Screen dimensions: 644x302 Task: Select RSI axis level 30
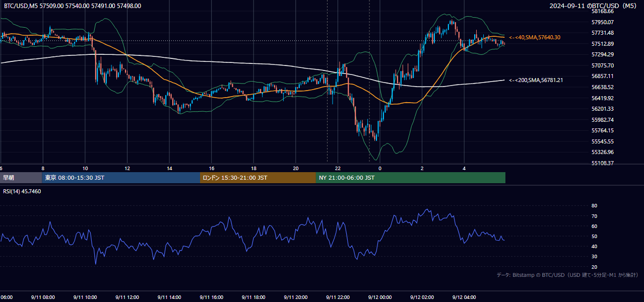pyautogui.click(x=594, y=257)
